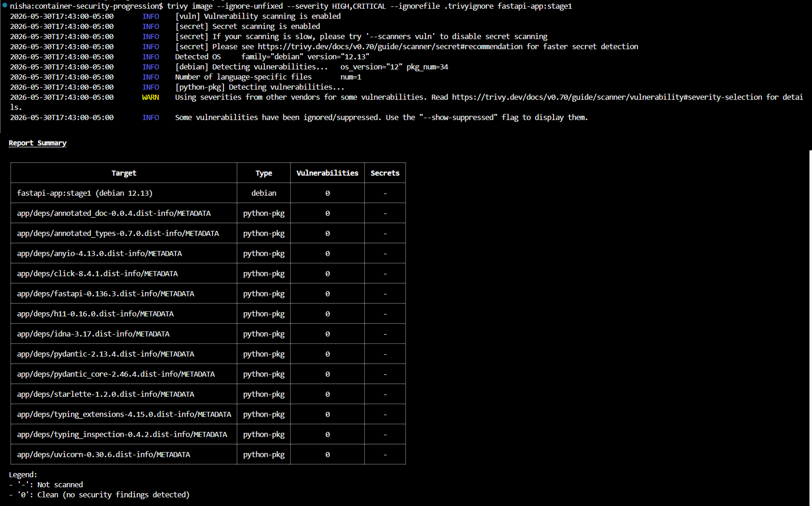Screen dimensions: 812x506
Task: Click the pkg_num=34 log value
Action: click(427, 67)
